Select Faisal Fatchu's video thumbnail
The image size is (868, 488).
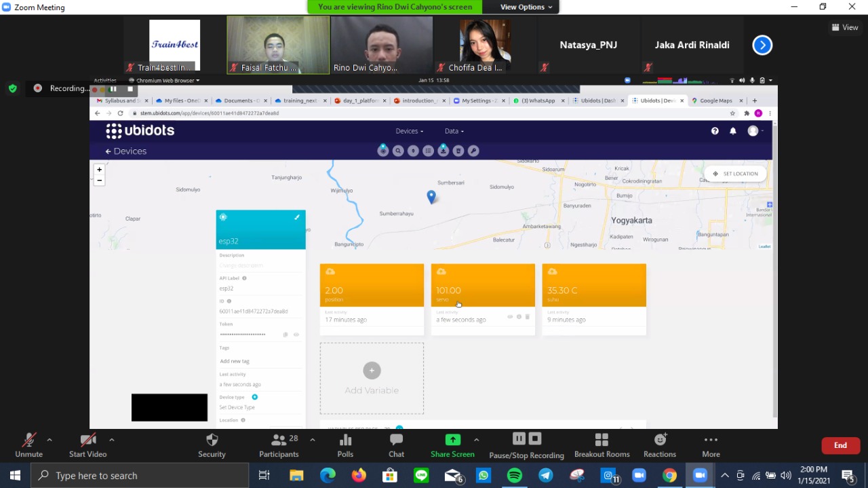[278, 45]
